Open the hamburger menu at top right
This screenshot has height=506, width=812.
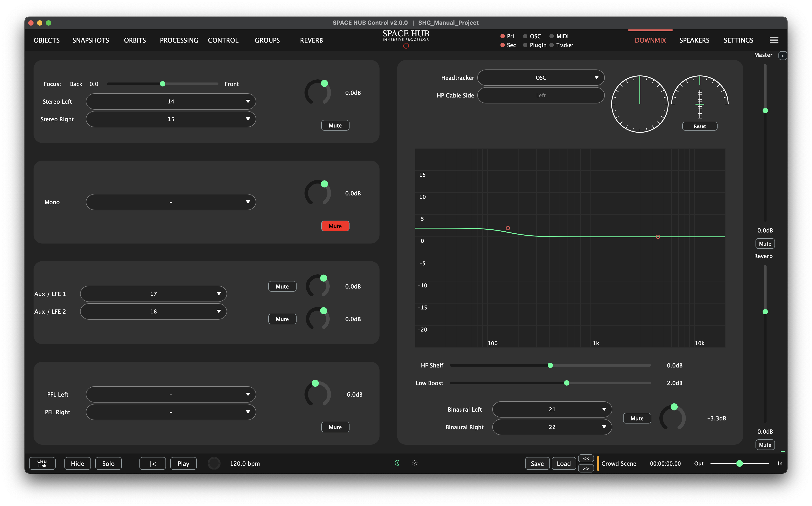pyautogui.click(x=774, y=40)
